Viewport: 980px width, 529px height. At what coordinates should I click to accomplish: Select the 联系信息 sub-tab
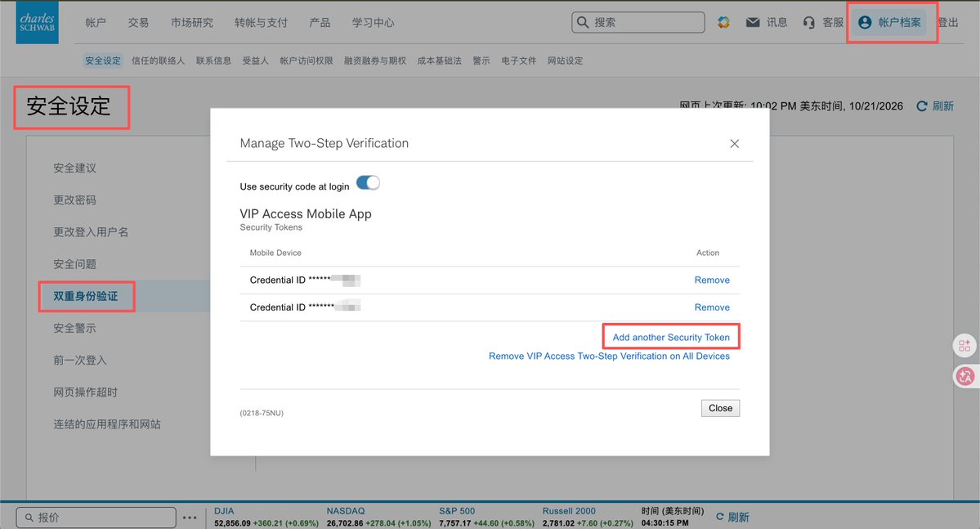[x=214, y=61]
